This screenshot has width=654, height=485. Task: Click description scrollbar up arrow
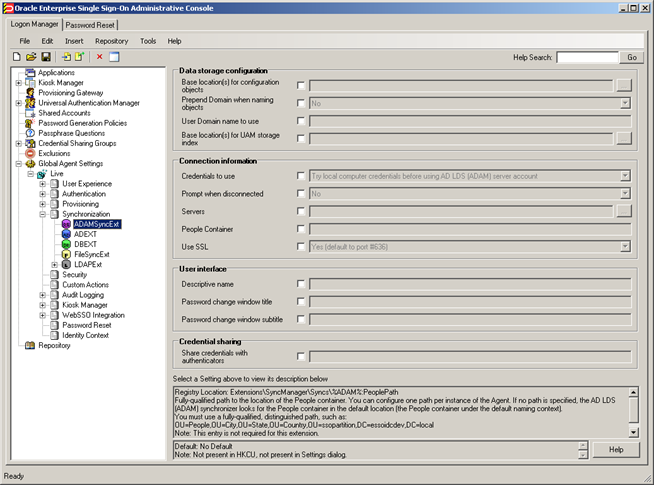[x=634, y=392]
